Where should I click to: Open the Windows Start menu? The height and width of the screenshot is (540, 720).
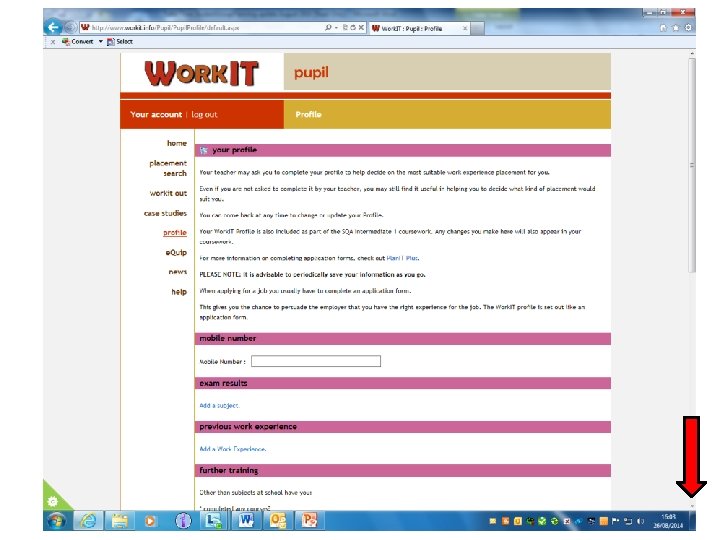coord(57,521)
